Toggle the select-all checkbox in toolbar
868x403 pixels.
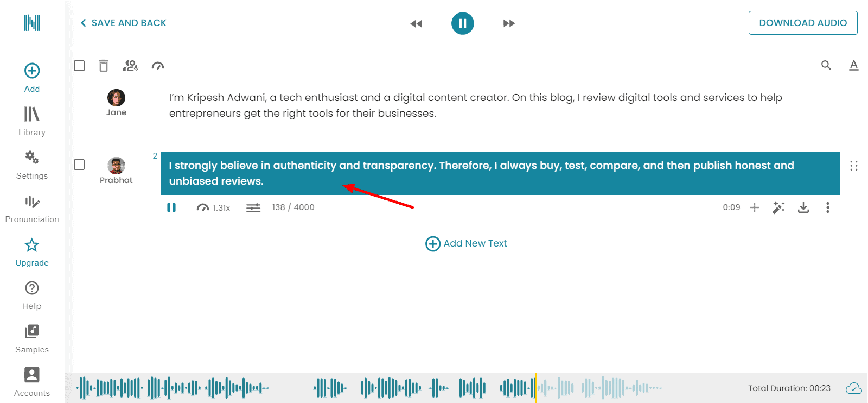(x=79, y=66)
